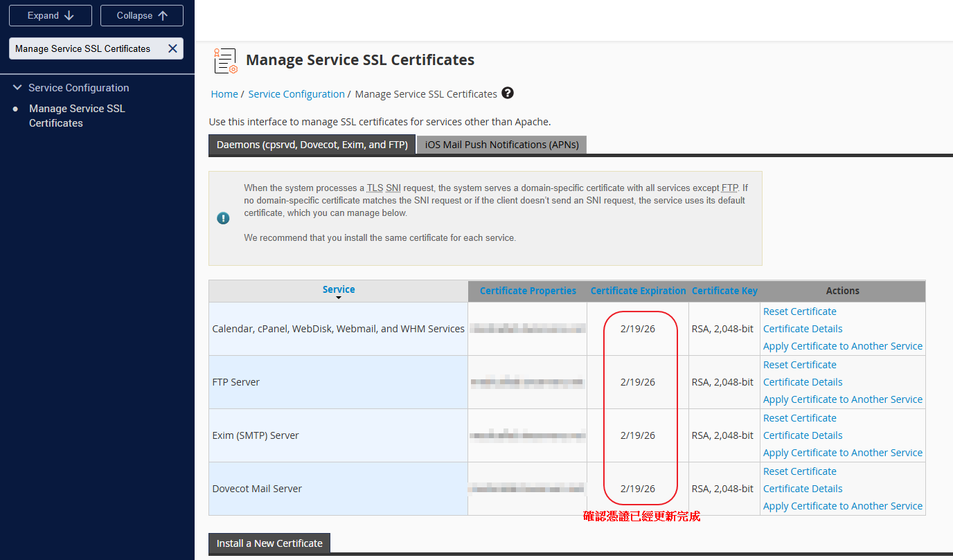View Certificate Details for Dovecot Mail Server
The height and width of the screenshot is (560, 953).
(x=803, y=489)
